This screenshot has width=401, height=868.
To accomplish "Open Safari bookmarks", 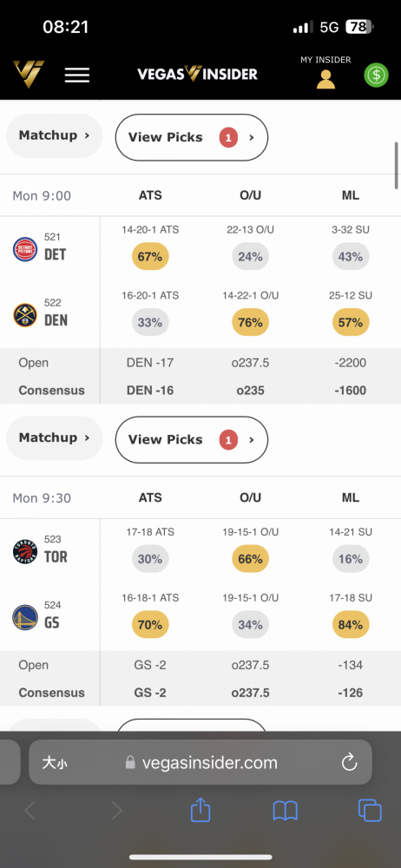I will point(286,812).
